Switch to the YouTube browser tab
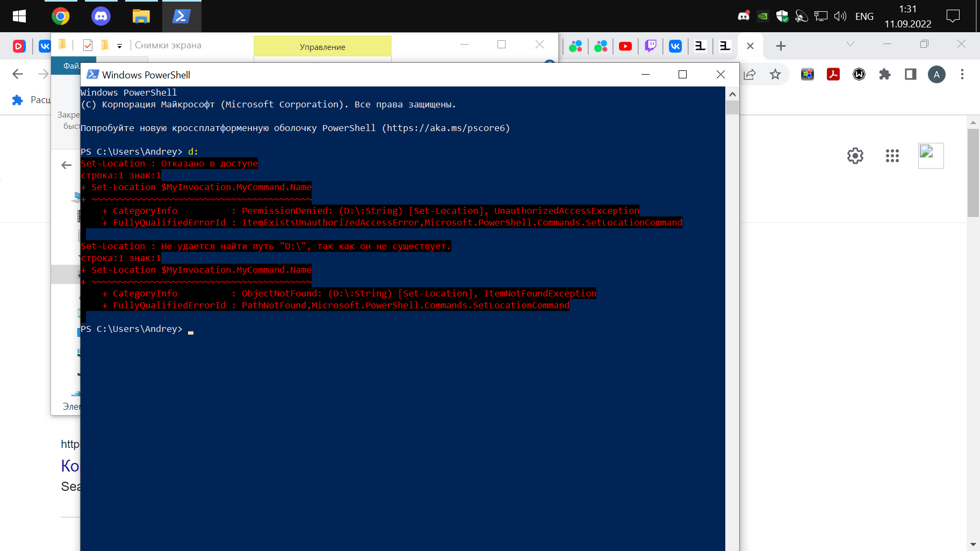980x551 pixels. [x=625, y=46]
